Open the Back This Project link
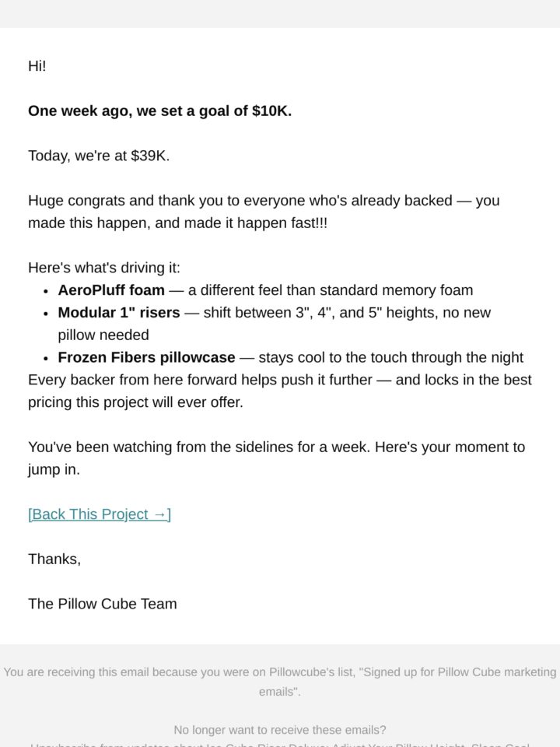This screenshot has height=747, width=560. 99,514
